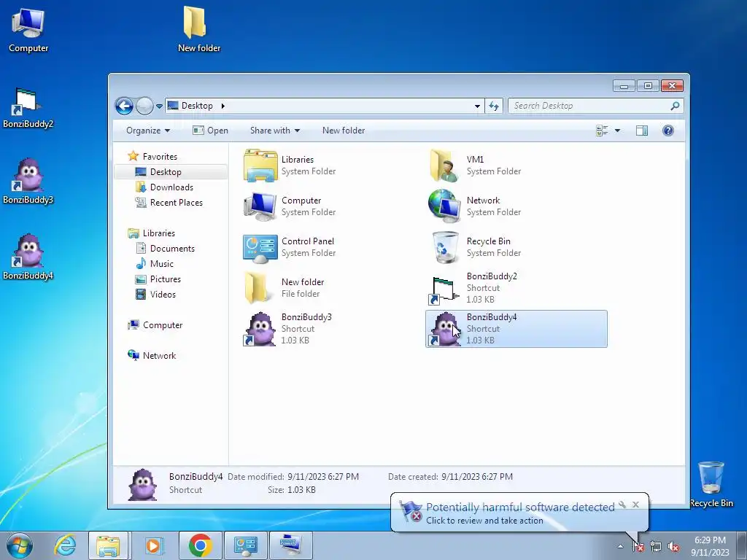Open the Computer desktop icon
Screen dimensions: 747x560
(28, 31)
